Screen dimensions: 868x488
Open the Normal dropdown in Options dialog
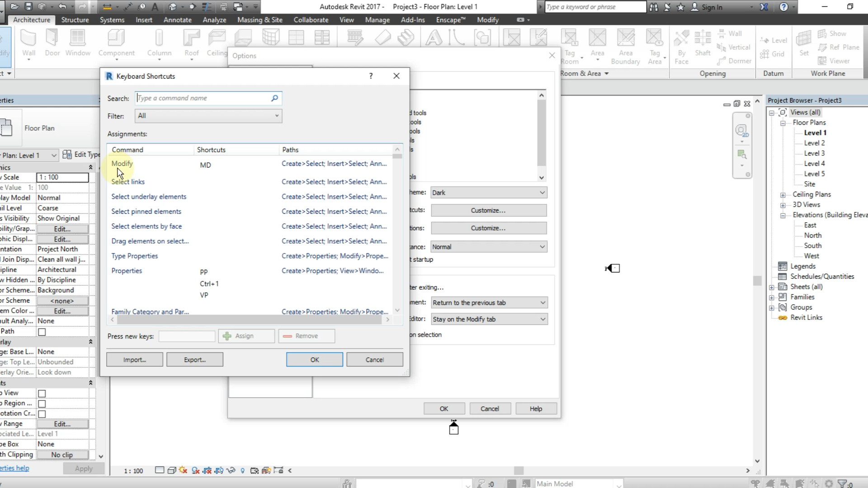489,247
